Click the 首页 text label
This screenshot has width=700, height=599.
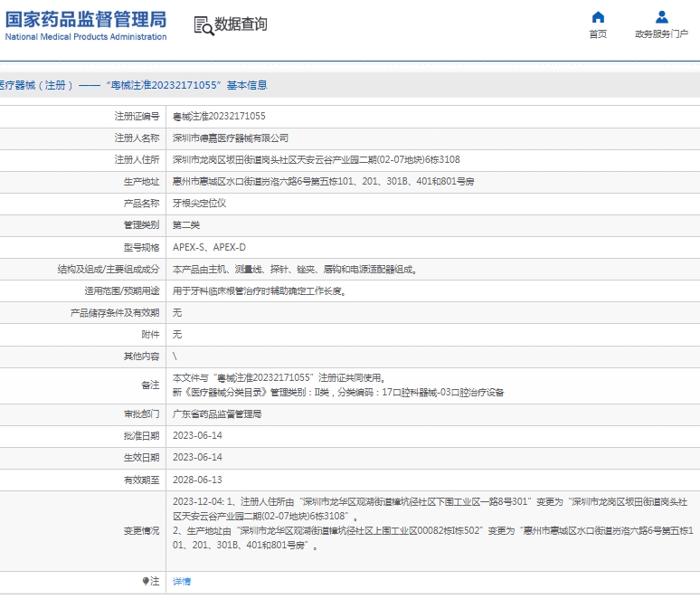tap(598, 34)
